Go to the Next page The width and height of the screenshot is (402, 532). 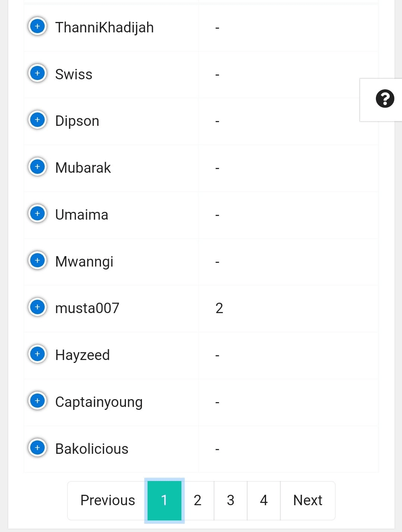307,500
